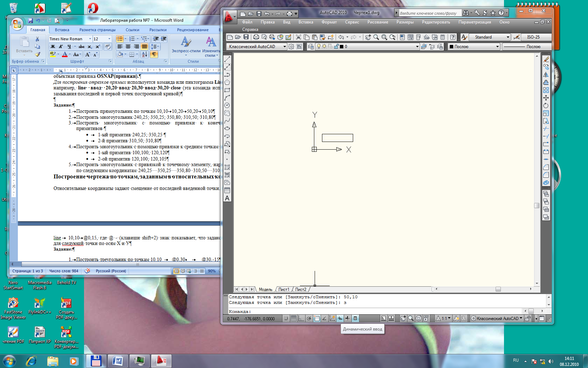Open the Редактировать menu in AutoCAD
588x368 pixels.
tap(436, 22)
